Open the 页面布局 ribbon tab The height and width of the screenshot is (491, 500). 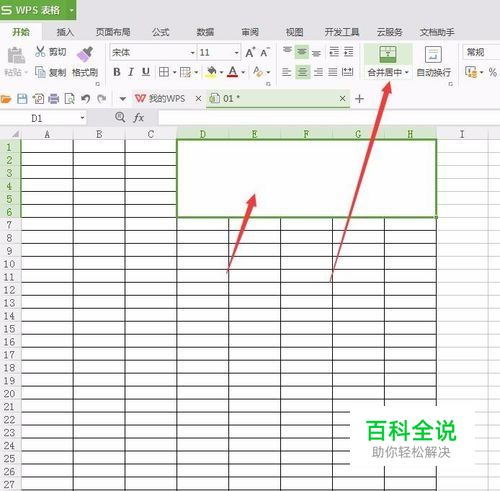click(x=113, y=32)
